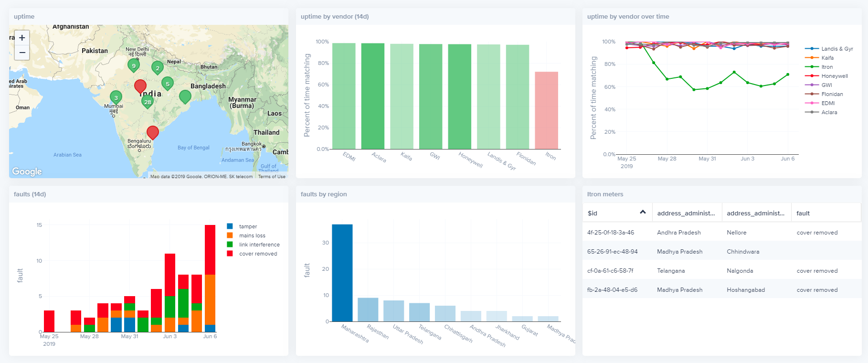Screen dimensions: 868x363
Task: Click the Google logo on the map
Action: point(27,171)
